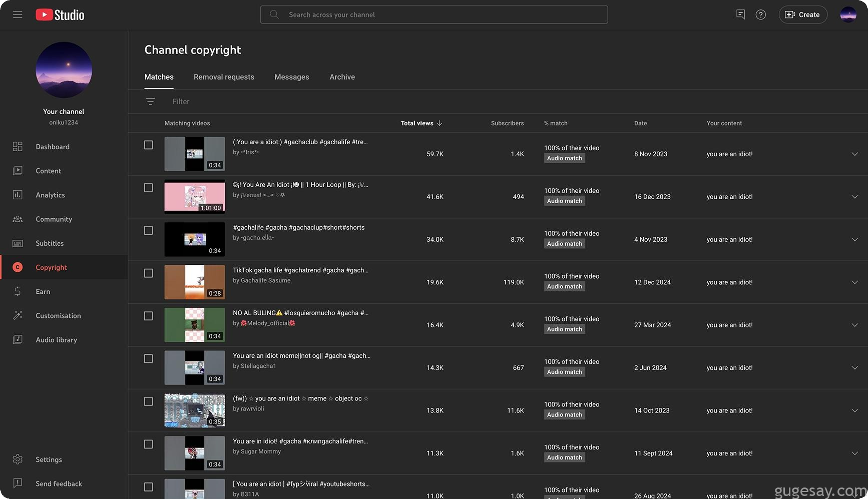Expand the 11 Sept 2024 match row
Viewport: 868px width, 499px height.
855,453
